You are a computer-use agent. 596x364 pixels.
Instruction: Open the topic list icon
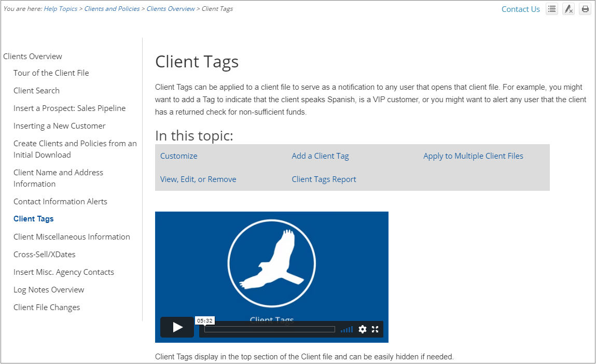(x=551, y=9)
